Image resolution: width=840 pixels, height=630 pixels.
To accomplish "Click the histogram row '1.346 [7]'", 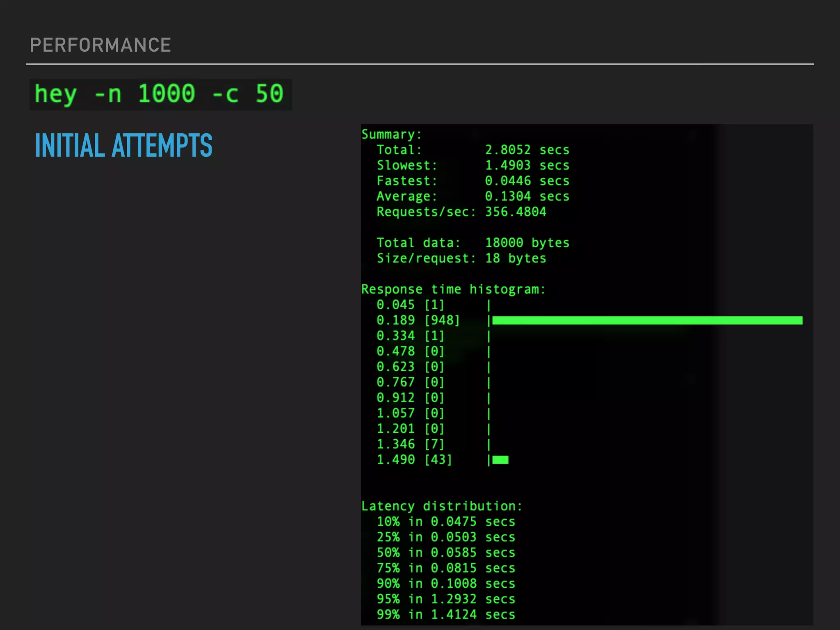I will tap(434, 445).
